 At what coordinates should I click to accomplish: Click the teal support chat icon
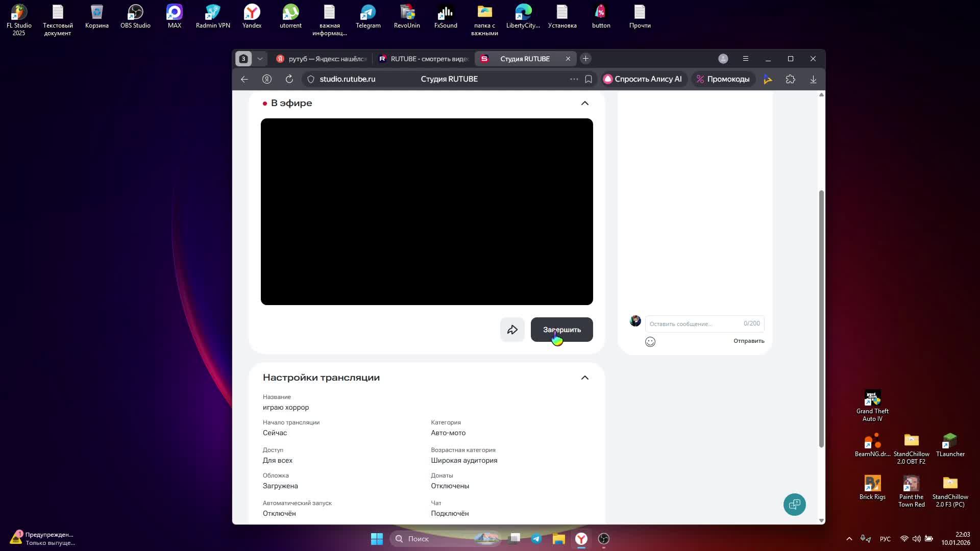[794, 505]
